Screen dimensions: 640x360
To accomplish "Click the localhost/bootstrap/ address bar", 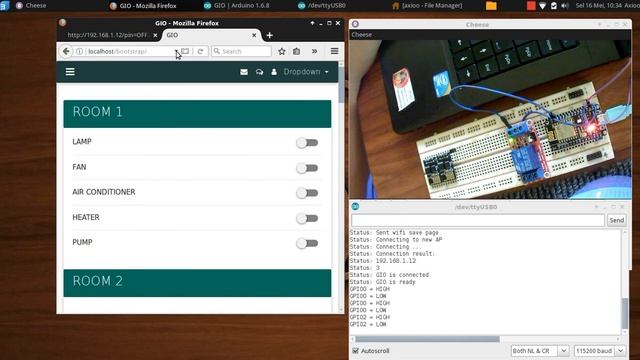I will tap(130, 51).
